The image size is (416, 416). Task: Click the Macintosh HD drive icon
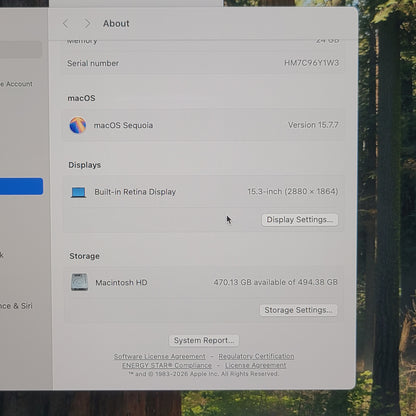79,282
